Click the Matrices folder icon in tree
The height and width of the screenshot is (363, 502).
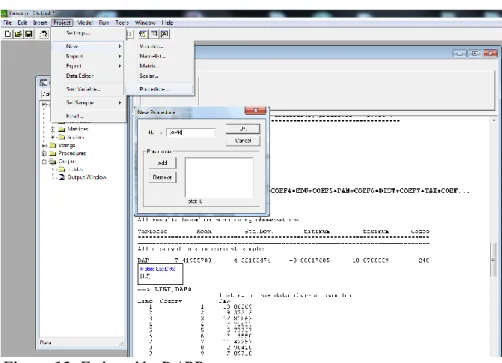point(62,129)
